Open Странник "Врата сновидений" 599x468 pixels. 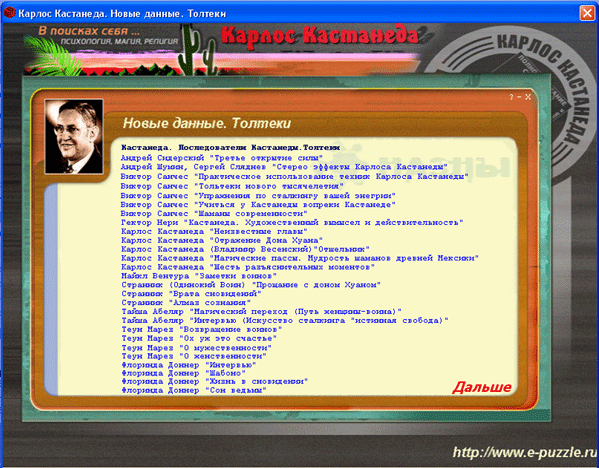[x=191, y=294]
